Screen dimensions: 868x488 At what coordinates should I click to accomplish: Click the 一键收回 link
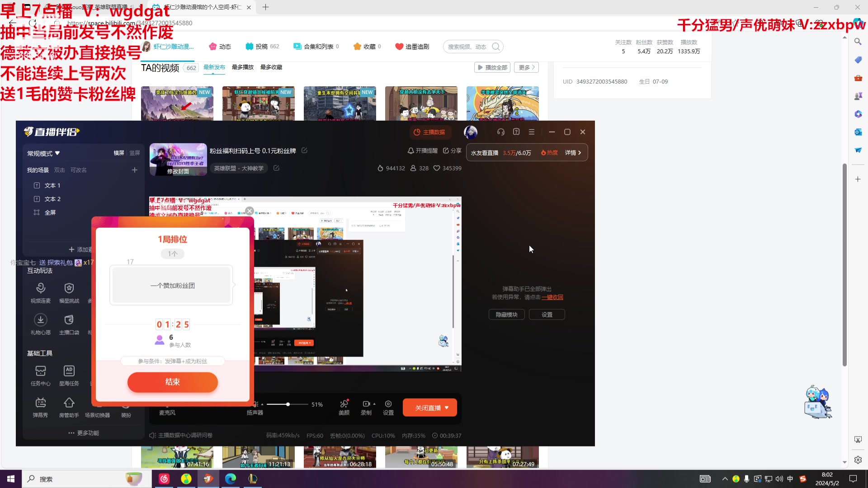552,297
